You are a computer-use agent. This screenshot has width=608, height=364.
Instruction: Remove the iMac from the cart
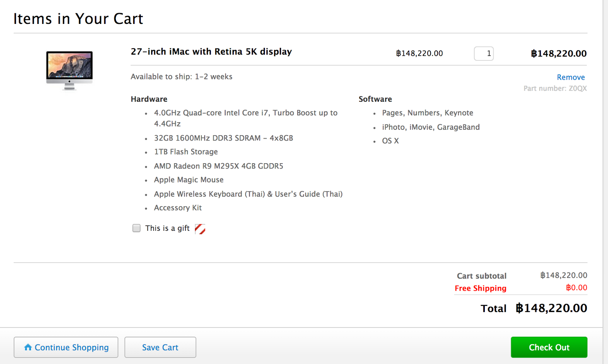click(570, 77)
